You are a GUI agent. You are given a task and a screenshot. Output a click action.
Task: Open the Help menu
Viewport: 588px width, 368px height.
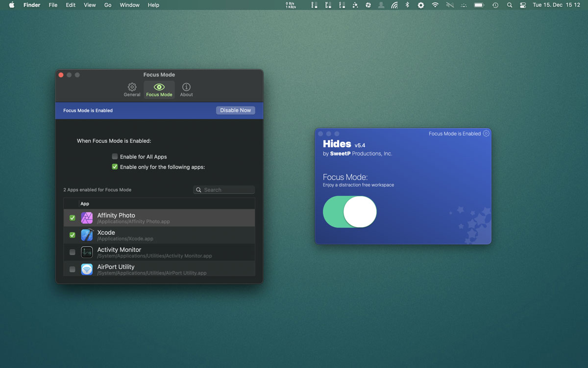(x=153, y=5)
